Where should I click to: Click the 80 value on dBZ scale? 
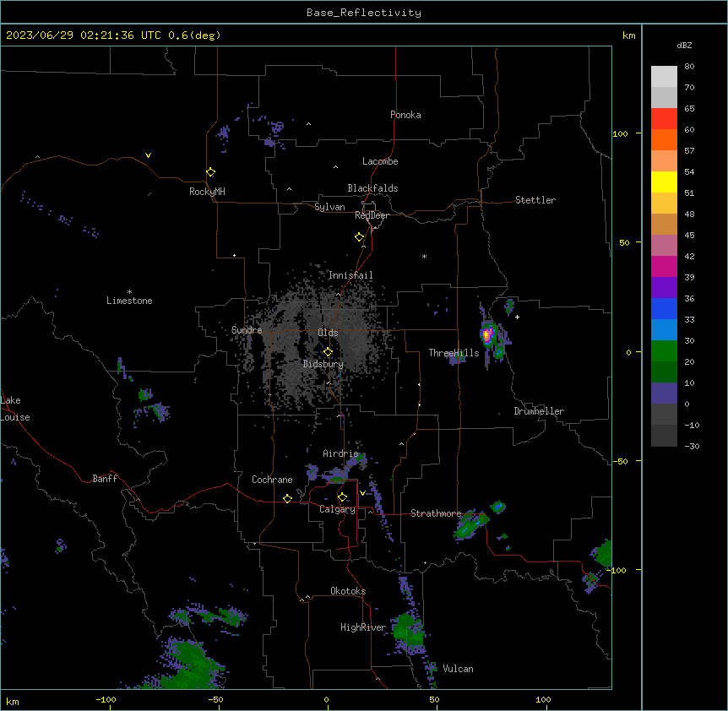point(689,67)
